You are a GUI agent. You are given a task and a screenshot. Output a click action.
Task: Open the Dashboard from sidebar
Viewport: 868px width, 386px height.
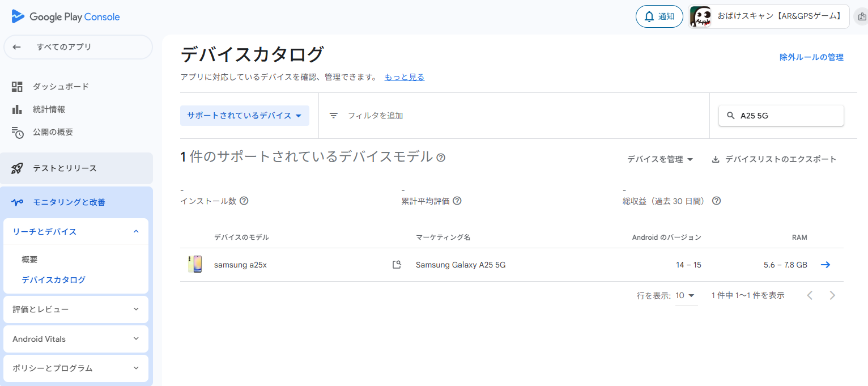click(x=60, y=87)
